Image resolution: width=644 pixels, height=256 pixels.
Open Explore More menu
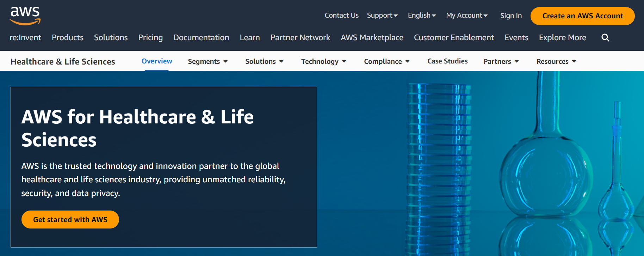pos(563,37)
